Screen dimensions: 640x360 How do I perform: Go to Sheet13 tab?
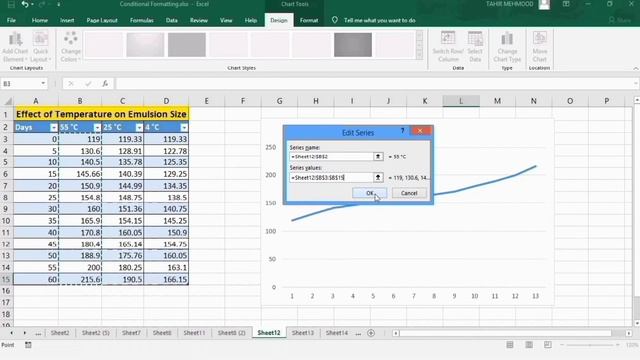pos(303,333)
